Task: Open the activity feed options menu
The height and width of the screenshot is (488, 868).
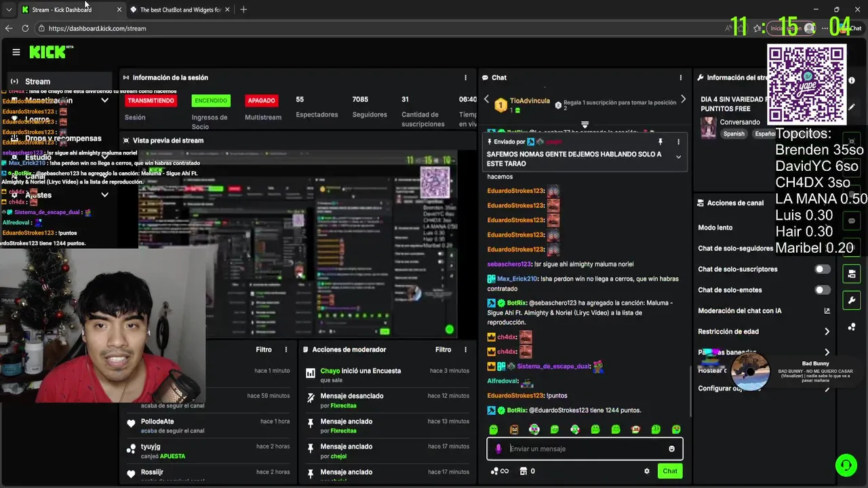Action: [286, 350]
